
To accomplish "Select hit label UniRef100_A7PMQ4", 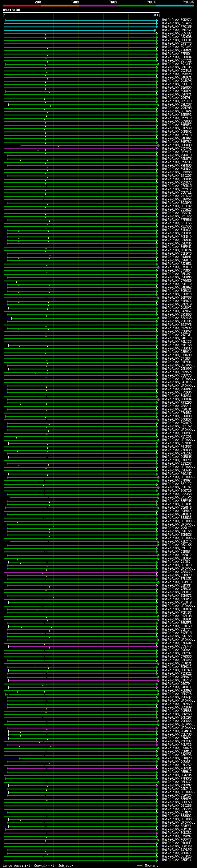I will (x=177, y=54).
